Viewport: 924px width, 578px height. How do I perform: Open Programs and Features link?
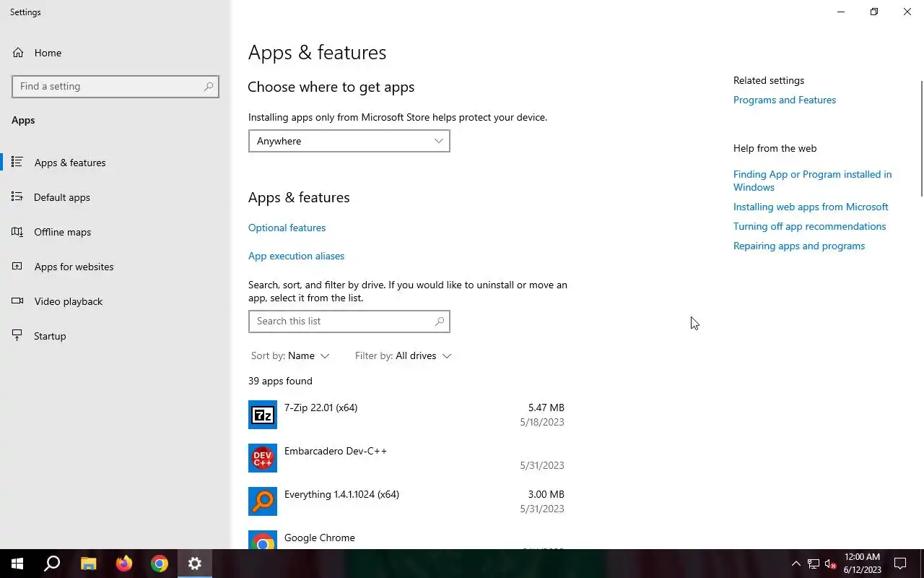point(785,100)
